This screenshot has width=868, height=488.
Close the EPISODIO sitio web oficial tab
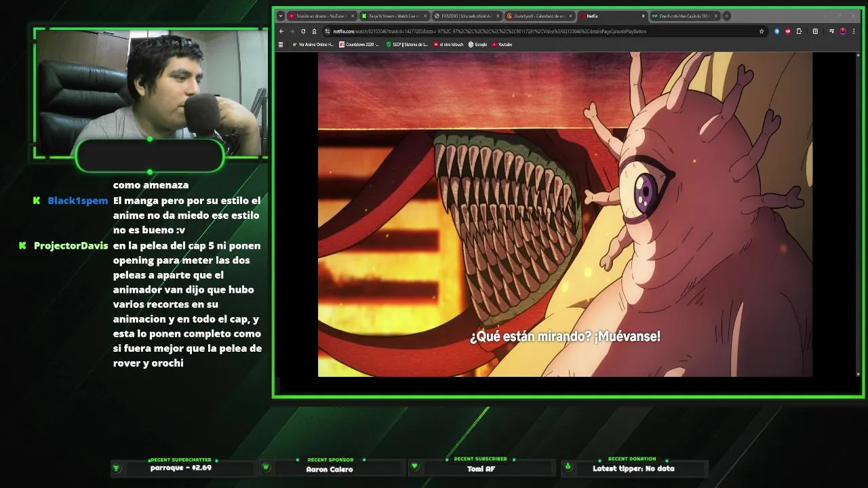(x=498, y=16)
